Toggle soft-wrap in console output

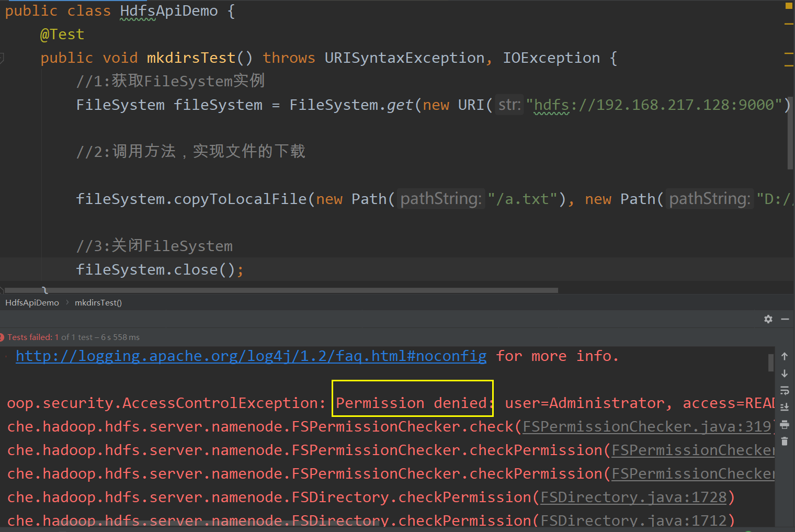click(785, 390)
